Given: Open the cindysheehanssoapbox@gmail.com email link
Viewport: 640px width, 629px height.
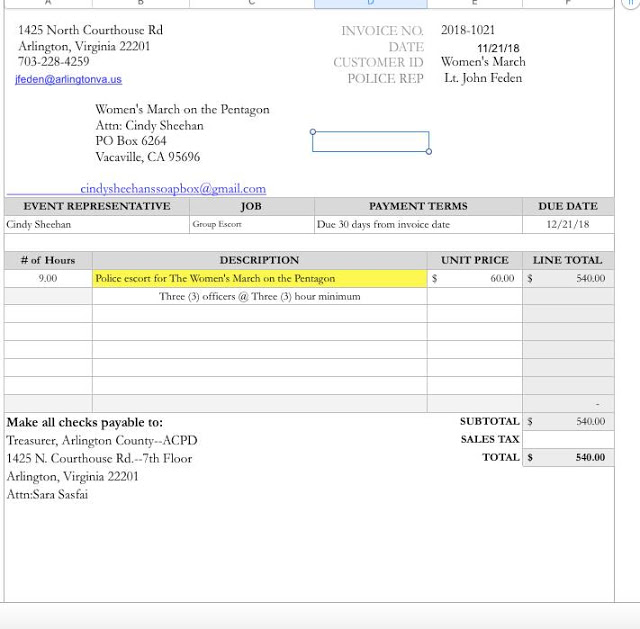Looking at the screenshot, I should coord(173,189).
